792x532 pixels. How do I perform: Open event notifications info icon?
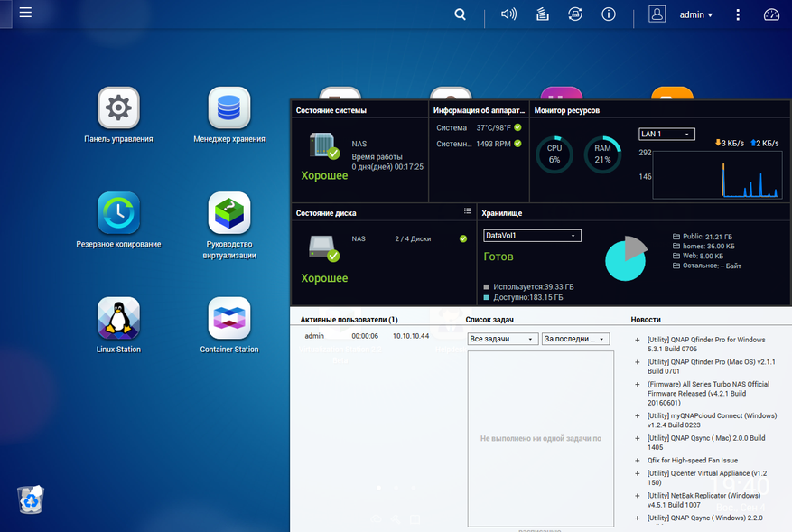coord(609,14)
